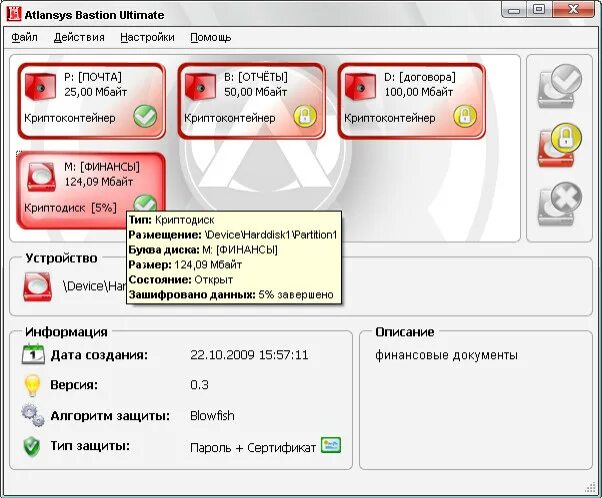Image resolution: width=602 pixels, height=498 pixels.
Task: Open the Файл menu
Action: point(24,37)
